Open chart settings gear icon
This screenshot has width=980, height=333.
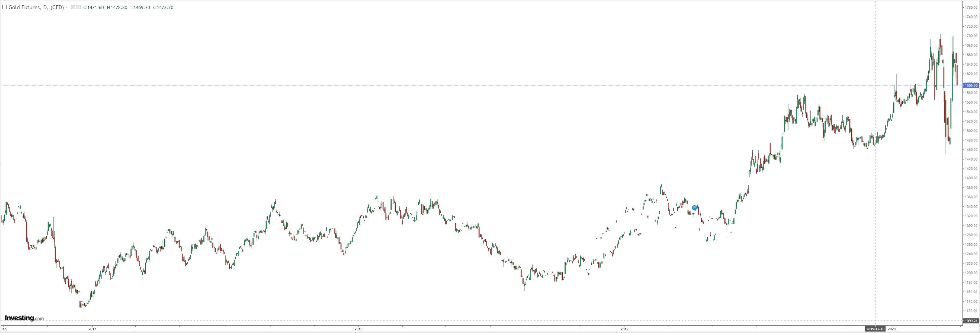pyautogui.click(x=79, y=7)
